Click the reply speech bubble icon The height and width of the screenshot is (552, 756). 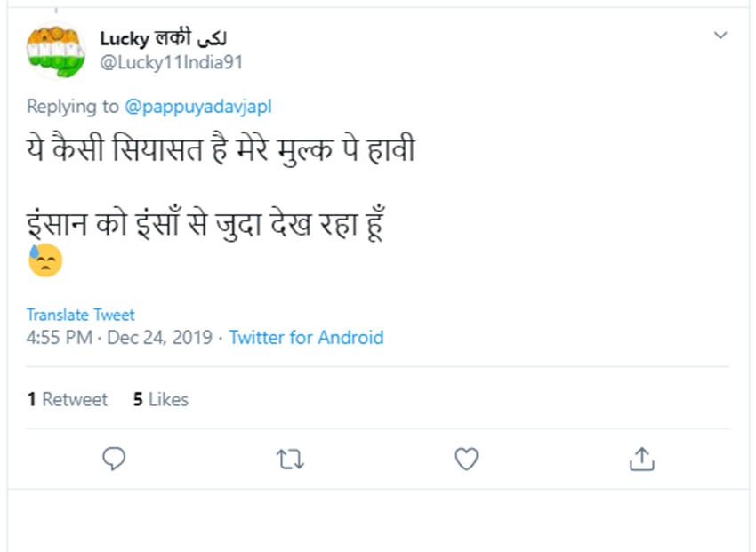114,459
